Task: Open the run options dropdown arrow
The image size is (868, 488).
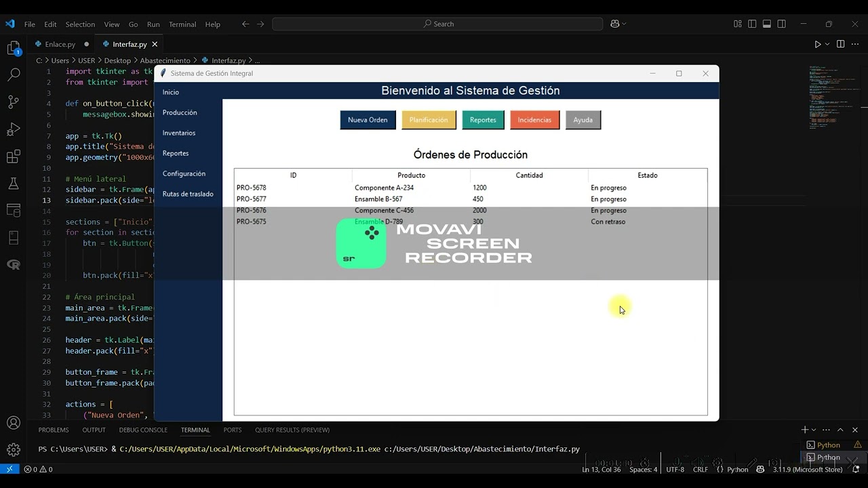Action: [827, 44]
